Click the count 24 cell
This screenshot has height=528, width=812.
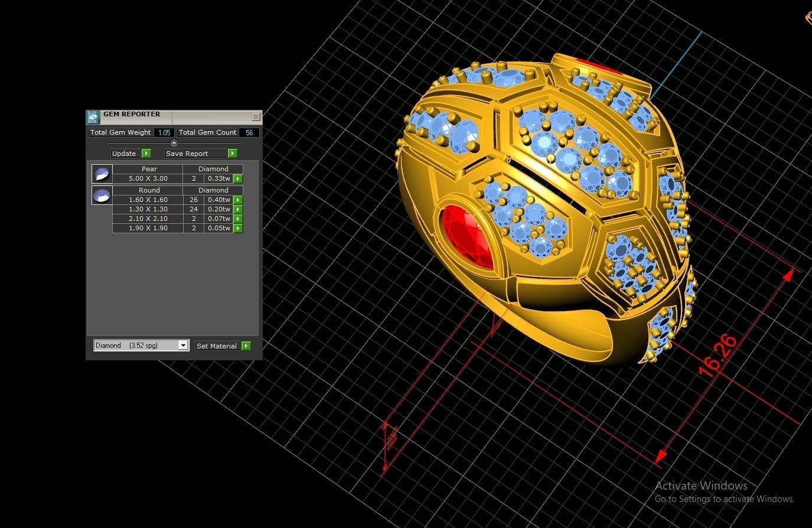click(x=194, y=209)
